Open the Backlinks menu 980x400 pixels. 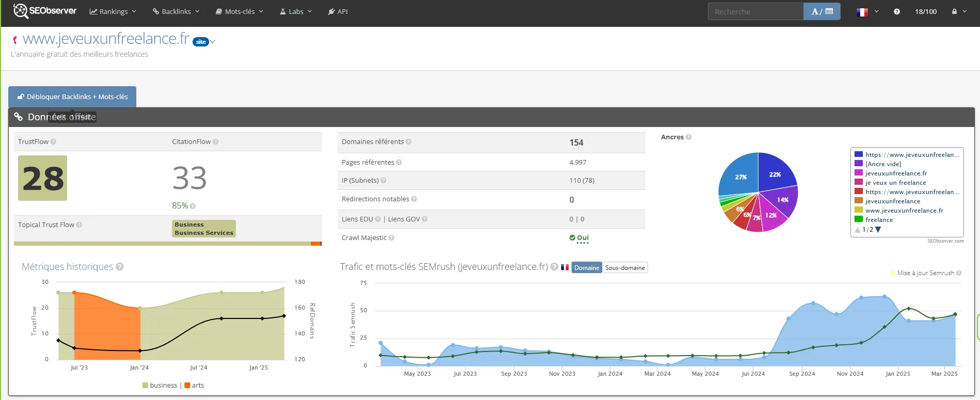[176, 11]
